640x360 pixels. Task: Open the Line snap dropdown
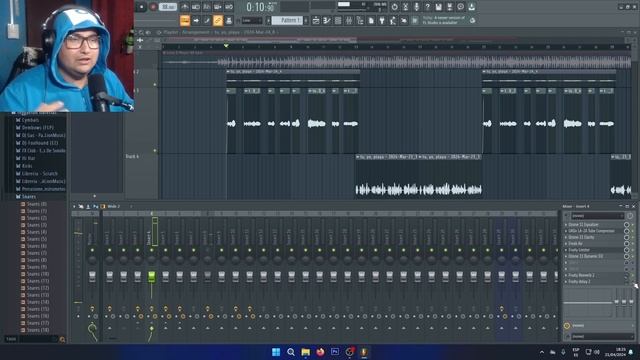pyautogui.click(x=252, y=20)
